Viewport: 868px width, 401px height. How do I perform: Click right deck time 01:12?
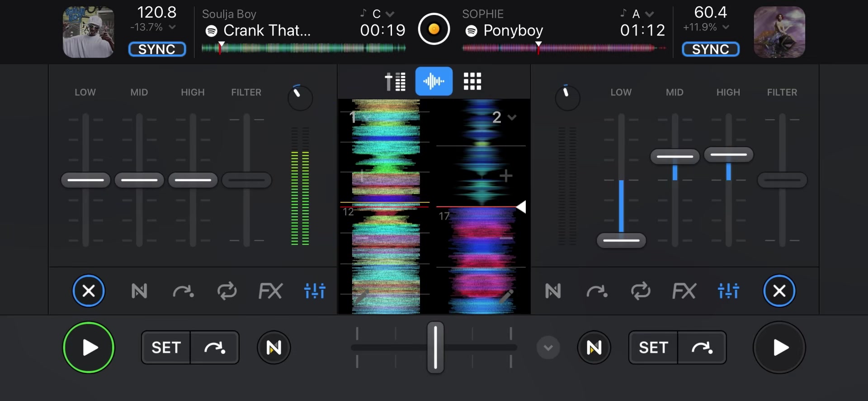[642, 30]
